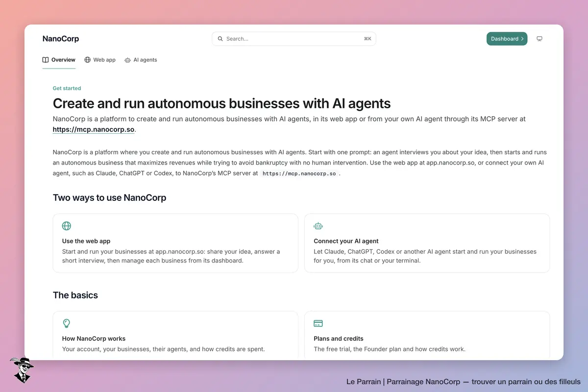The image size is (588, 392).
Task: Click the NanoCorp logo in the header
Action: tap(61, 39)
